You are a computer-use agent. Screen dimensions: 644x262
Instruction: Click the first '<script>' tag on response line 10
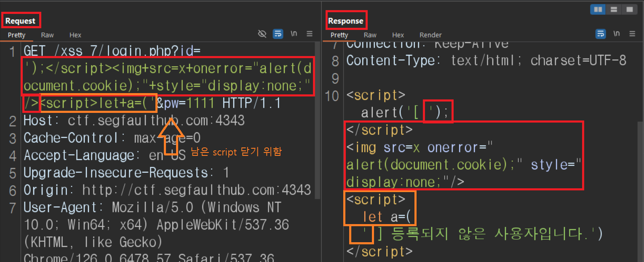pyautogui.click(x=376, y=96)
